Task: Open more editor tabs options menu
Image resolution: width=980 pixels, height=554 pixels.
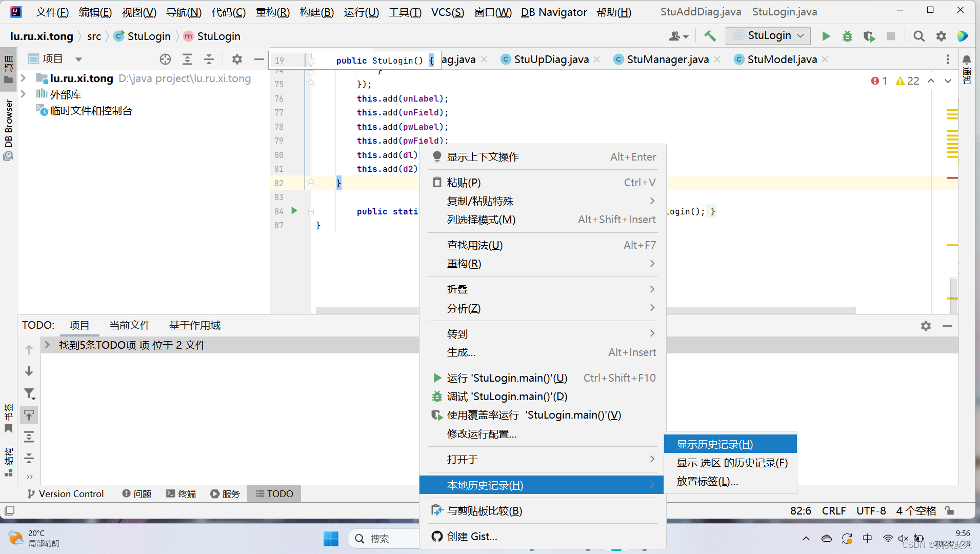Action: 948,60
